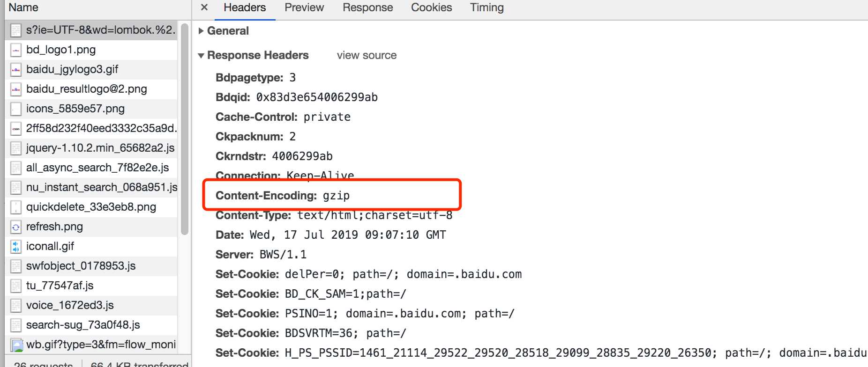Image resolution: width=868 pixels, height=367 pixels.
Task: Click thumbnail icon of baidu_jgylogo3.gif
Action: coord(16,70)
